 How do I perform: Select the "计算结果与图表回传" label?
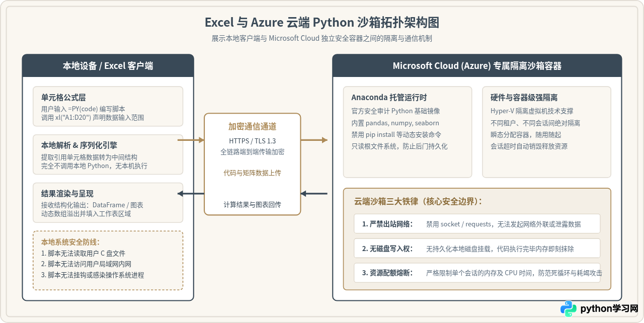[252, 204]
